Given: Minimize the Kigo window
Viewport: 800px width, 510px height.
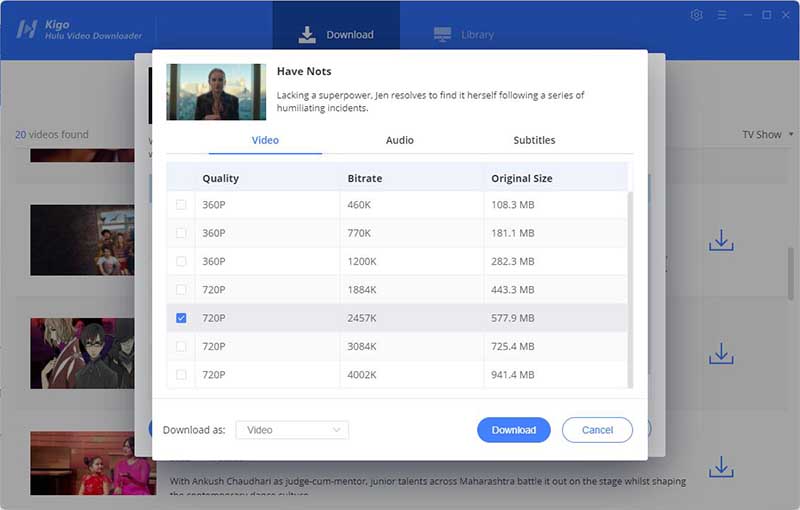Looking at the screenshot, I should 747,15.
